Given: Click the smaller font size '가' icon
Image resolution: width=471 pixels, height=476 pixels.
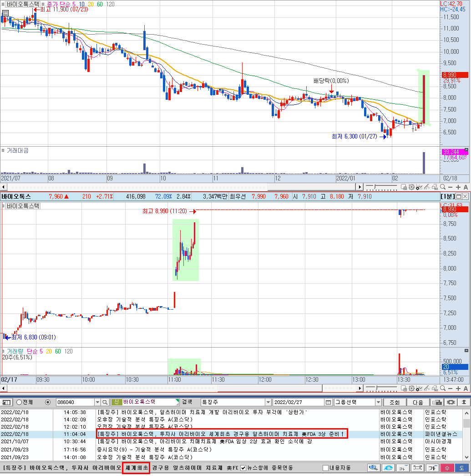Looking at the screenshot, I should [403, 468].
